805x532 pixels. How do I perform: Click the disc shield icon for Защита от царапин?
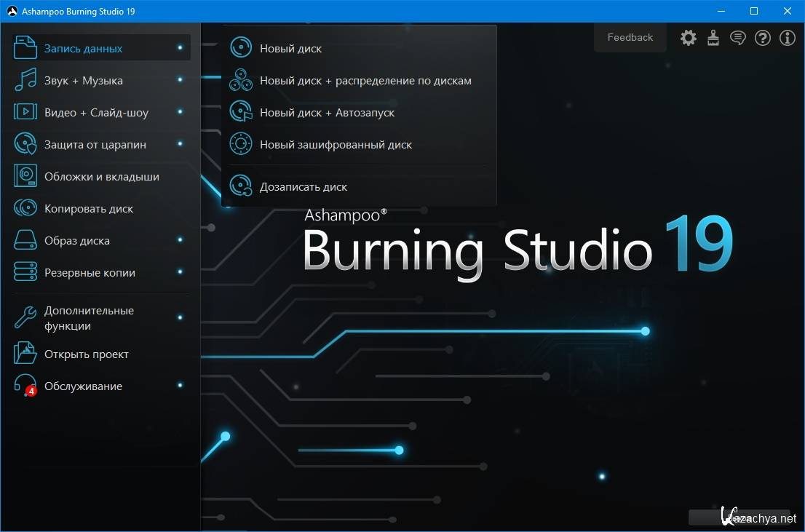(25, 145)
